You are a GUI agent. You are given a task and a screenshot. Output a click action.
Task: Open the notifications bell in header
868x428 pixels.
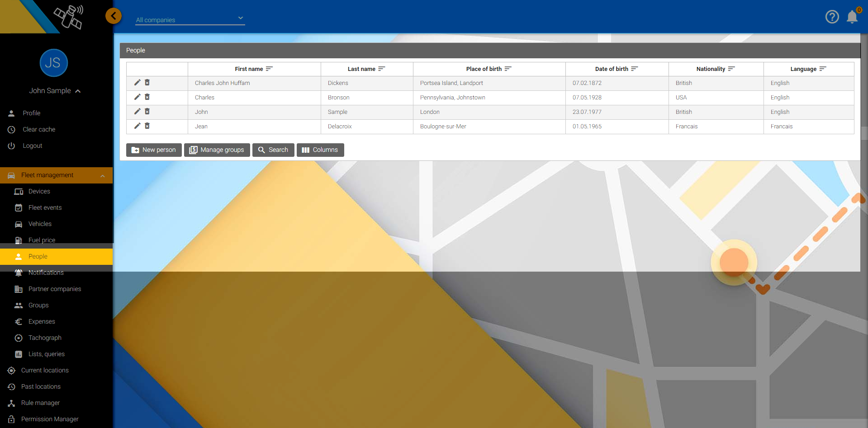pos(852,17)
